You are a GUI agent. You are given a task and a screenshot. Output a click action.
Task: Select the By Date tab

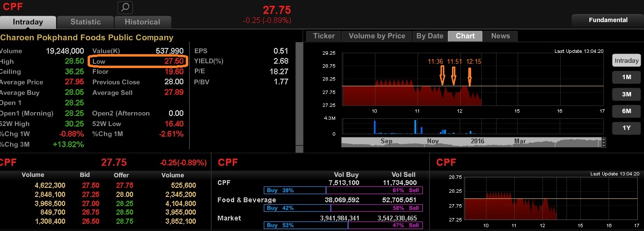(x=429, y=36)
